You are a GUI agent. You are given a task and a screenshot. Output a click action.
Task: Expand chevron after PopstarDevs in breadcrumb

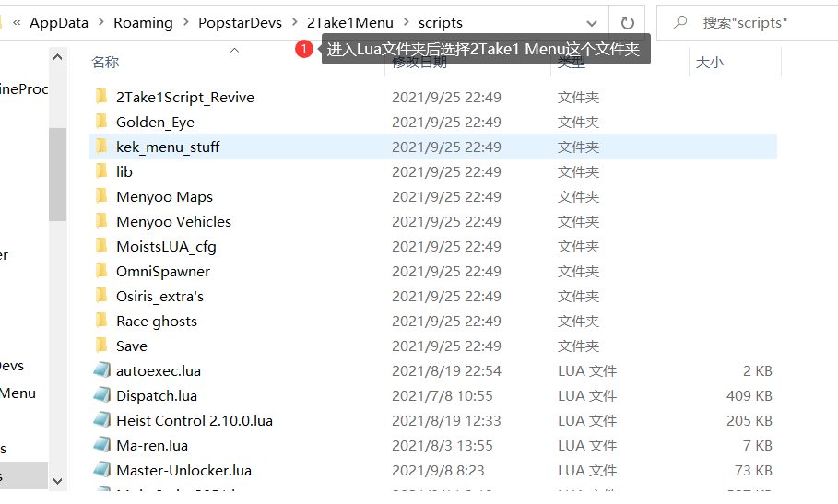(294, 22)
